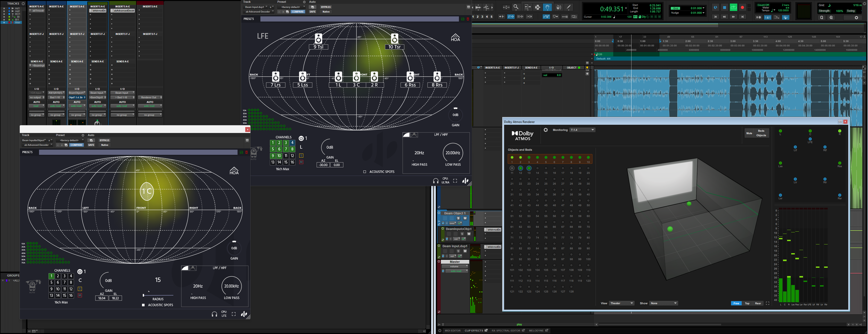This screenshot has width=868, height=334.
Task: Click LOW PASS 20.00kHz knob in lower plugin
Action: click(231, 286)
